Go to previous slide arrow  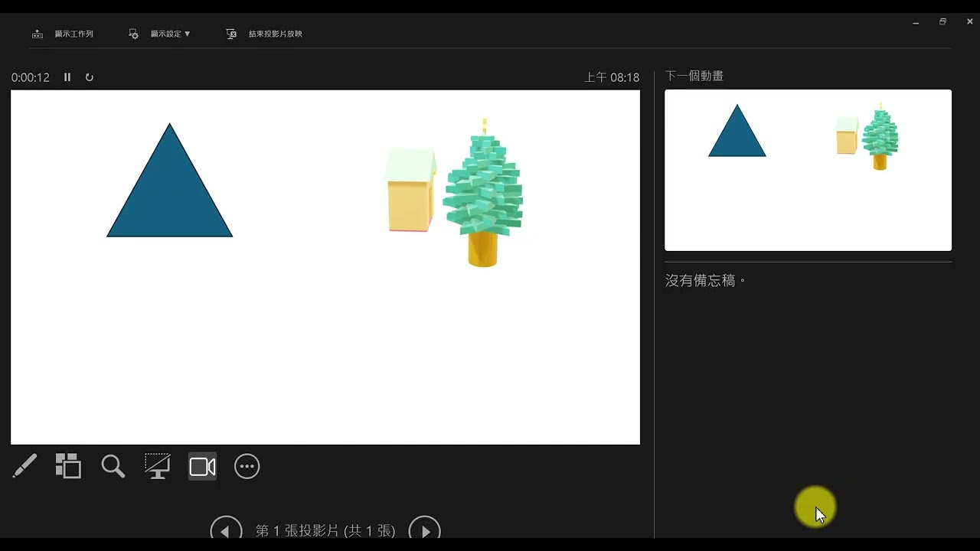coord(226,530)
